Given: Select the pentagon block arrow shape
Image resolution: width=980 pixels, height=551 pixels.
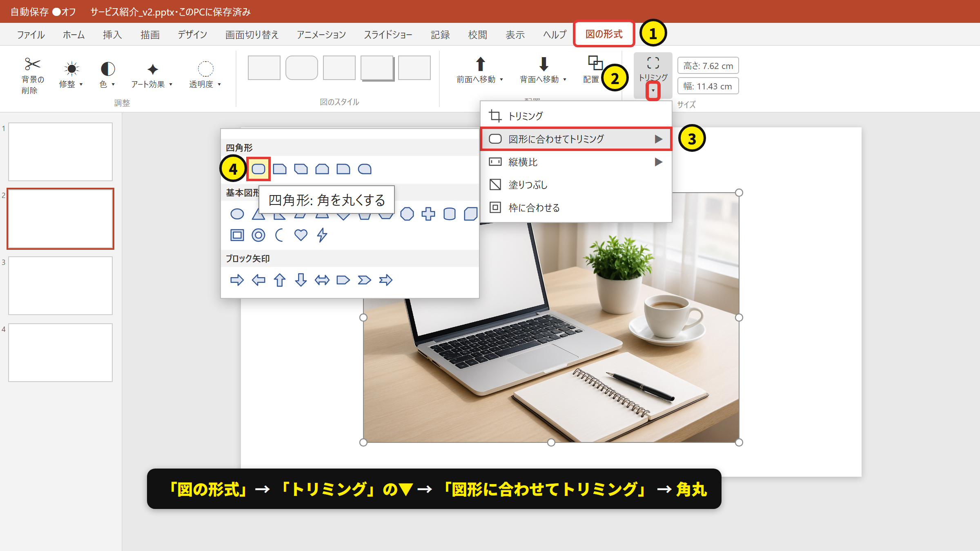Looking at the screenshot, I should pos(343,280).
